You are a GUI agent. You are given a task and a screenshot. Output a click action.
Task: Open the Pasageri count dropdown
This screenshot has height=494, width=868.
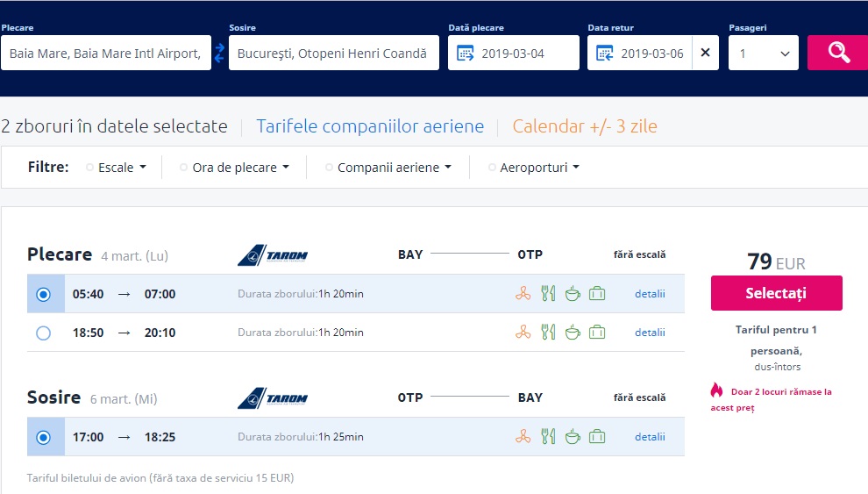pos(763,54)
